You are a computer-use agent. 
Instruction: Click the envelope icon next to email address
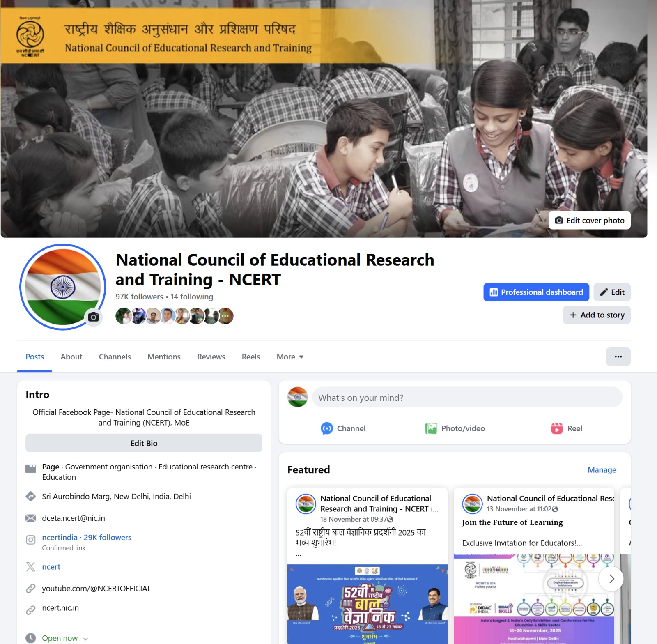coord(31,518)
